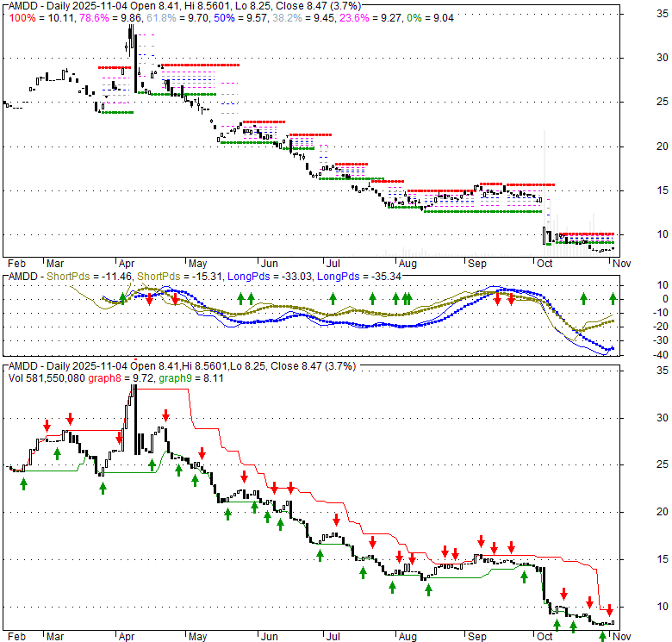
Task: Click the 'Vol 581,550,080' volume readout
Action: (47, 378)
